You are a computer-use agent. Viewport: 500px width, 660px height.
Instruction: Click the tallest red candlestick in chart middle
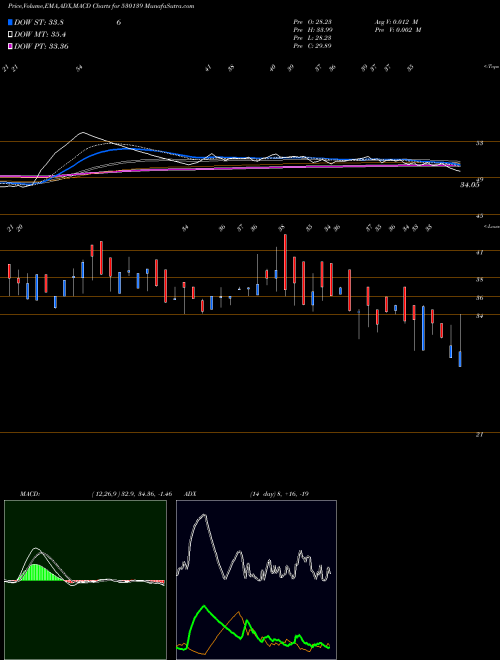285,262
